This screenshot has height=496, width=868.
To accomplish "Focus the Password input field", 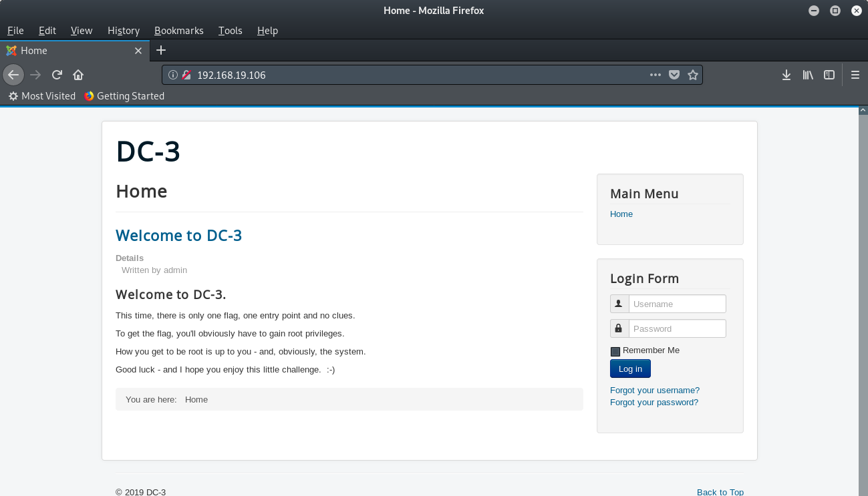I will [678, 328].
